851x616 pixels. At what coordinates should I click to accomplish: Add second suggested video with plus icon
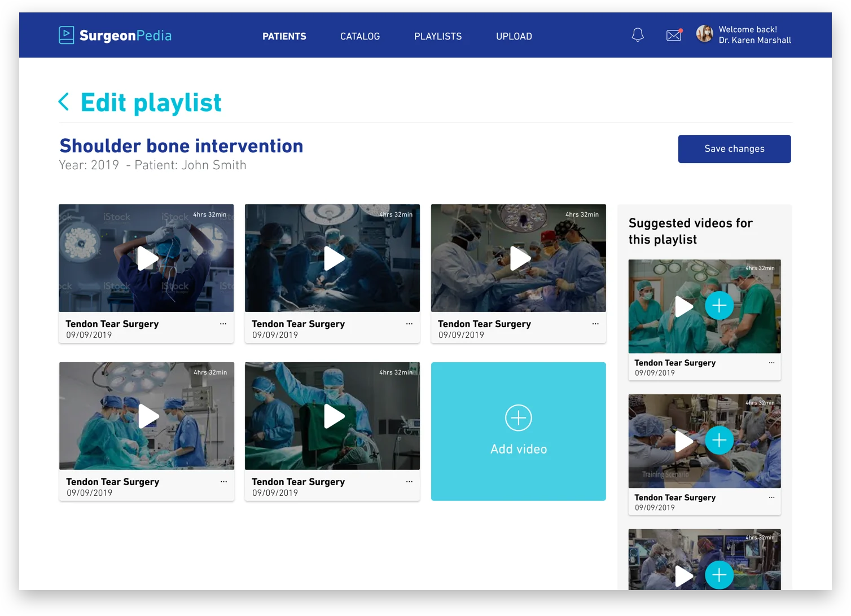(720, 441)
